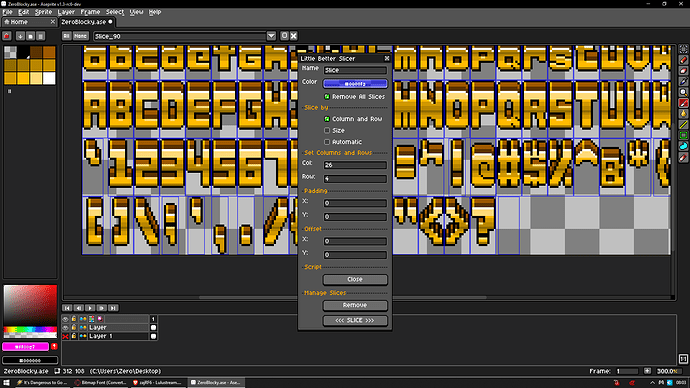
Task: Select the rectangular Marquee tool
Action: coord(683,49)
